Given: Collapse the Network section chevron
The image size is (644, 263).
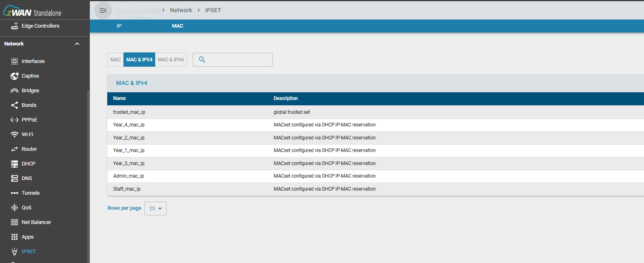Looking at the screenshot, I should tap(77, 44).
